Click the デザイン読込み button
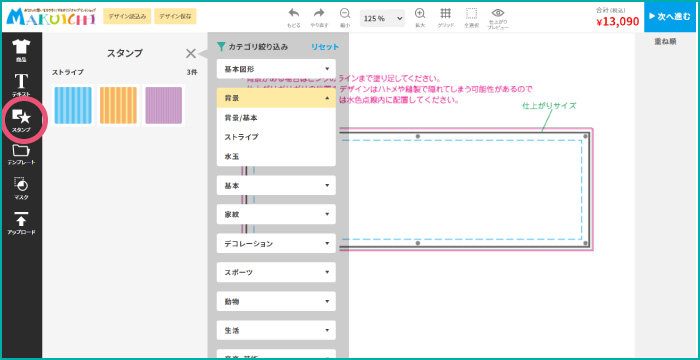The image size is (700, 360). pos(127,16)
